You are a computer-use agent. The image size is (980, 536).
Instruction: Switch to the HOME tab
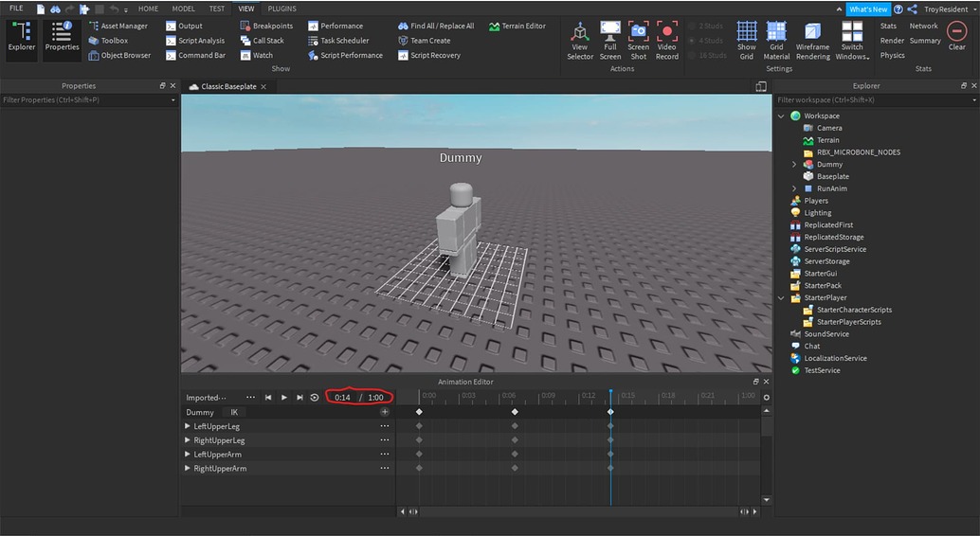click(148, 9)
